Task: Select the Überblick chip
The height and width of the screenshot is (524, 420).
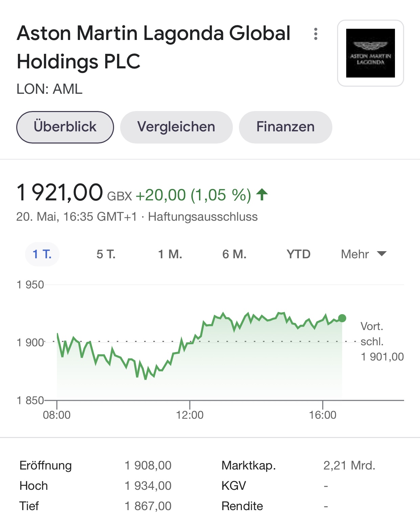Action: click(65, 127)
